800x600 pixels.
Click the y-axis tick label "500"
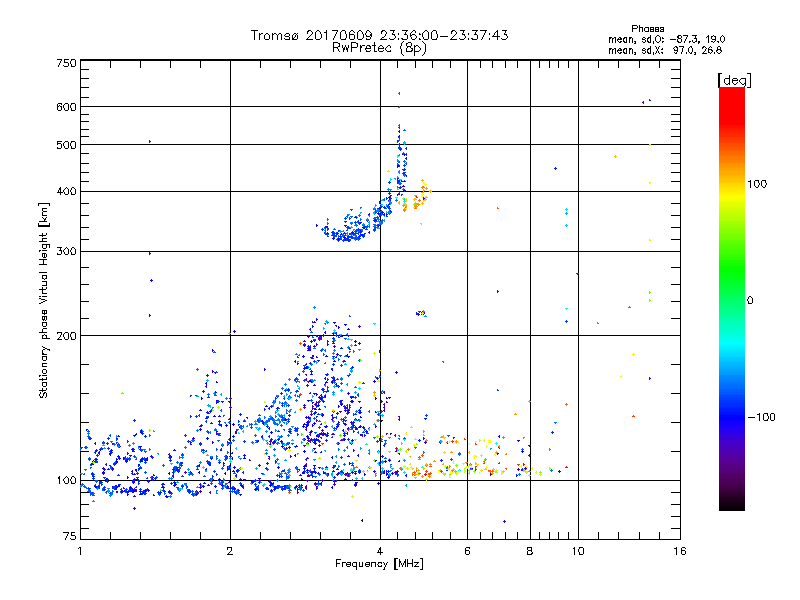[66, 145]
